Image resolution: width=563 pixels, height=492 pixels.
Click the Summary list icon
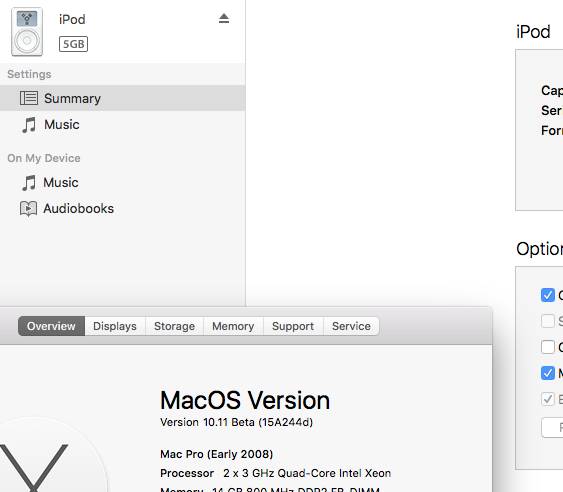(x=29, y=98)
